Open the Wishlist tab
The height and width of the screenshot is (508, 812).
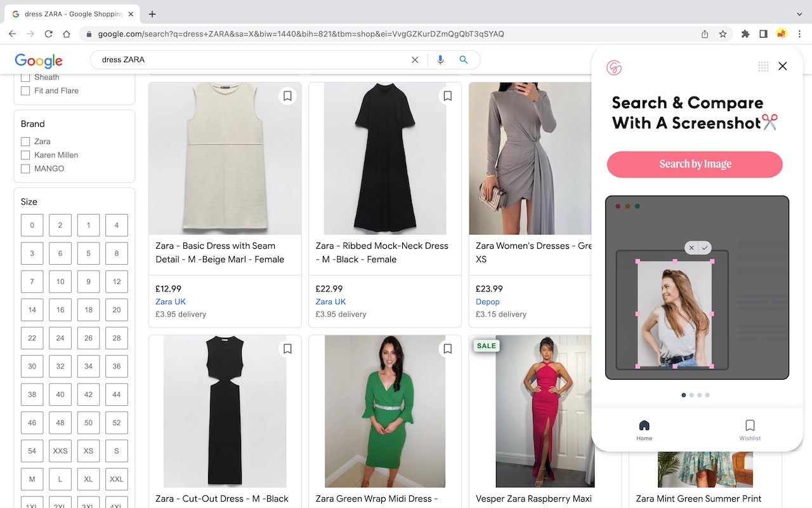pyautogui.click(x=750, y=430)
